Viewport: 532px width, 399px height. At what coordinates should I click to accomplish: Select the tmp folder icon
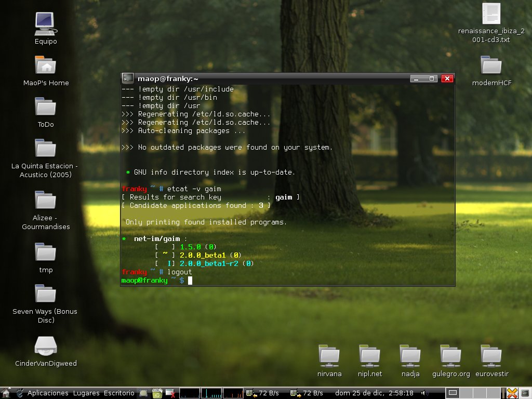coord(46,252)
